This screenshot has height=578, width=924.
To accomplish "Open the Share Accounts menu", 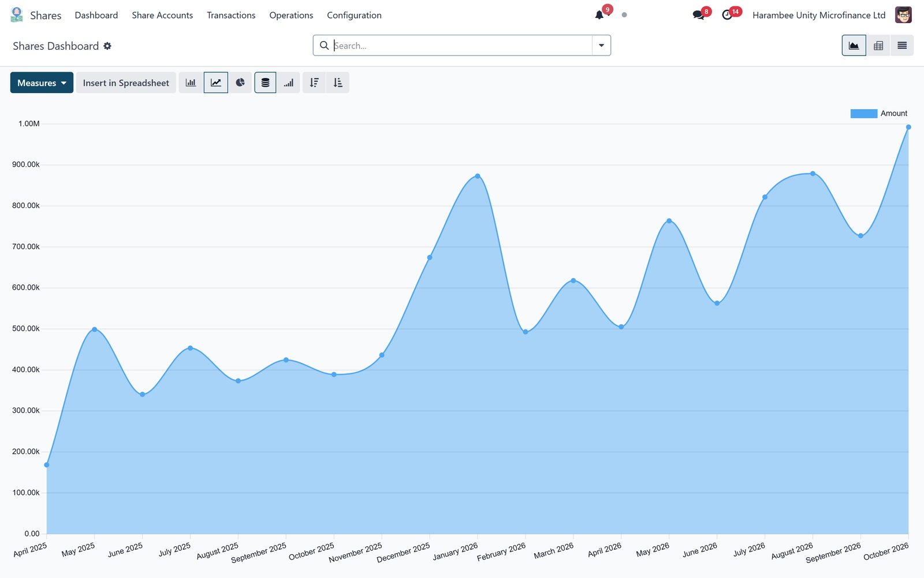I will [162, 15].
